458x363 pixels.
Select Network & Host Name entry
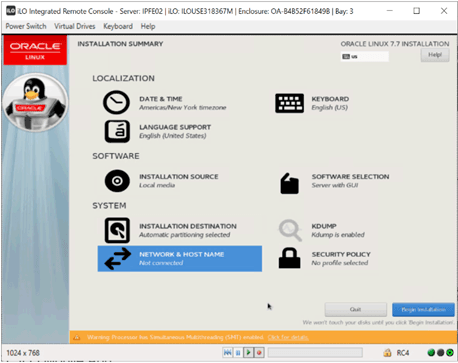pos(180,259)
